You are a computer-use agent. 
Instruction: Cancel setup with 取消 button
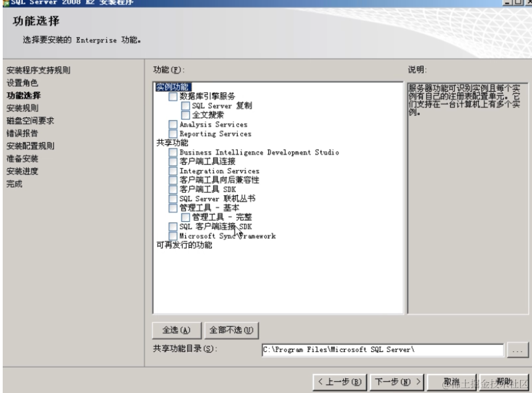click(452, 382)
